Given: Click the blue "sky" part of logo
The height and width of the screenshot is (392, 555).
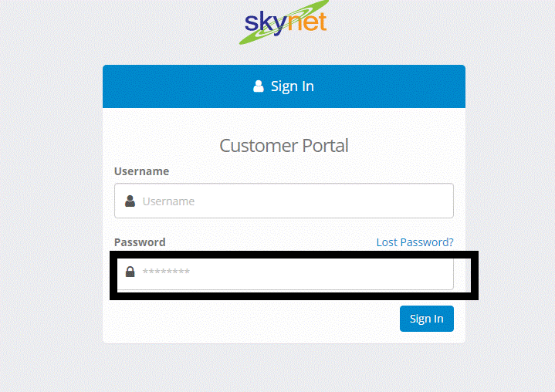Looking at the screenshot, I should (x=266, y=24).
